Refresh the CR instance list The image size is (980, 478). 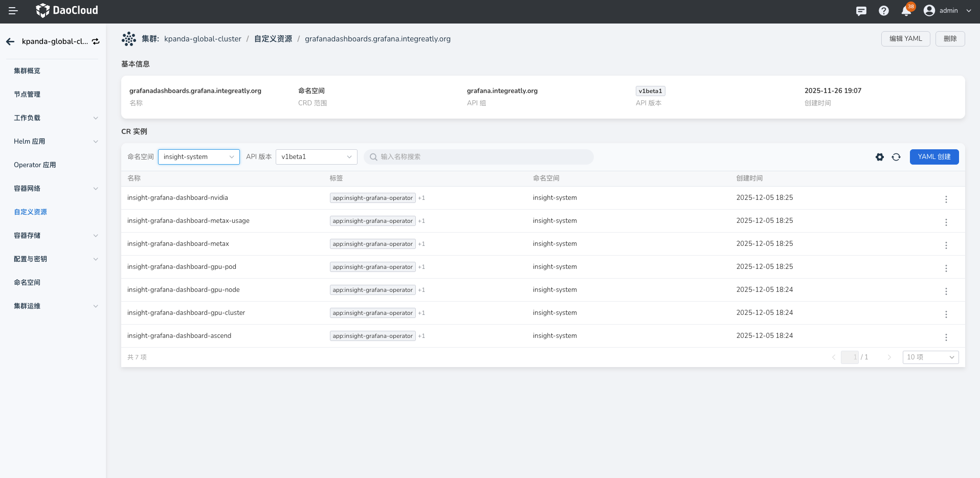pos(896,157)
